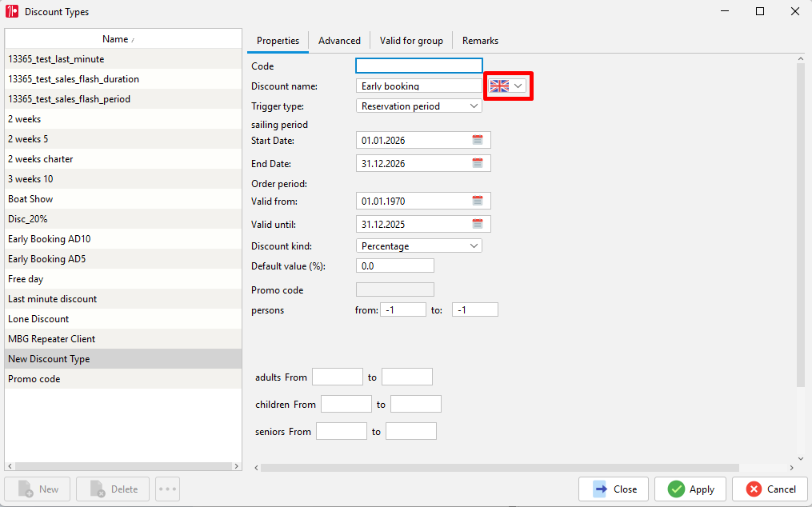Click the horizontal scrollbar under properties

tap(500, 468)
